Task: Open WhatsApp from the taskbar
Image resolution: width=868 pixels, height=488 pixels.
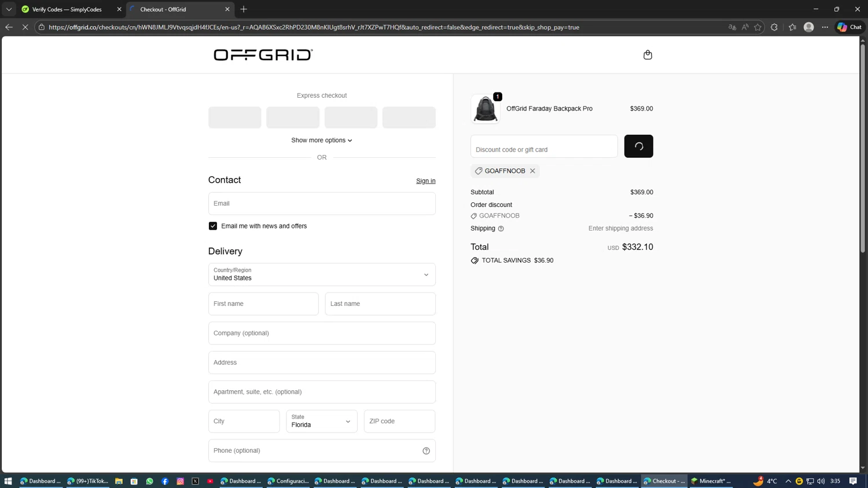Action: pyautogui.click(x=149, y=481)
